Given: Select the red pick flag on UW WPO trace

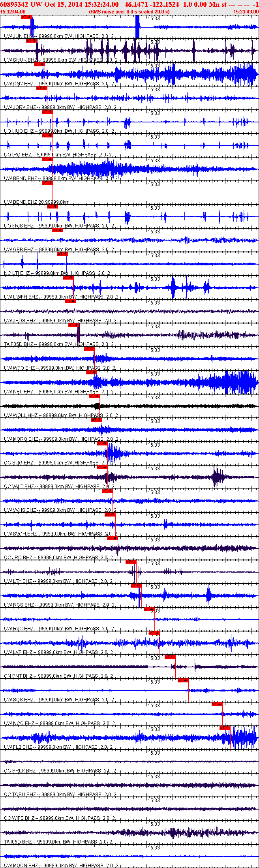Looking at the screenshot, I should (89, 349).
